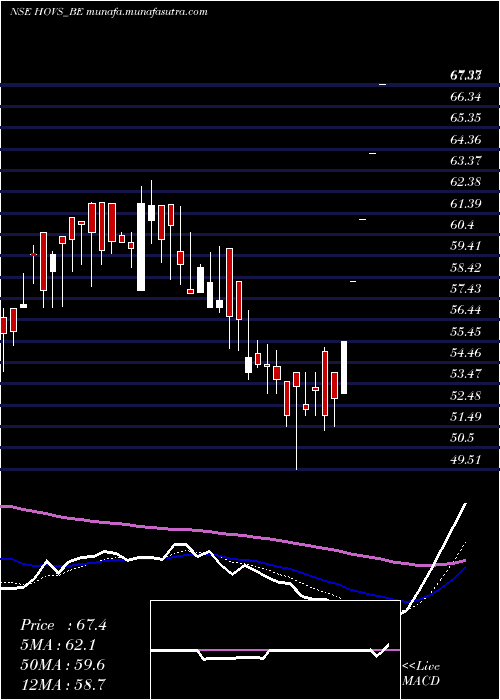Click the '5MA : 62.1' readout
This screenshot has height=700, width=500.
(x=58, y=645)
